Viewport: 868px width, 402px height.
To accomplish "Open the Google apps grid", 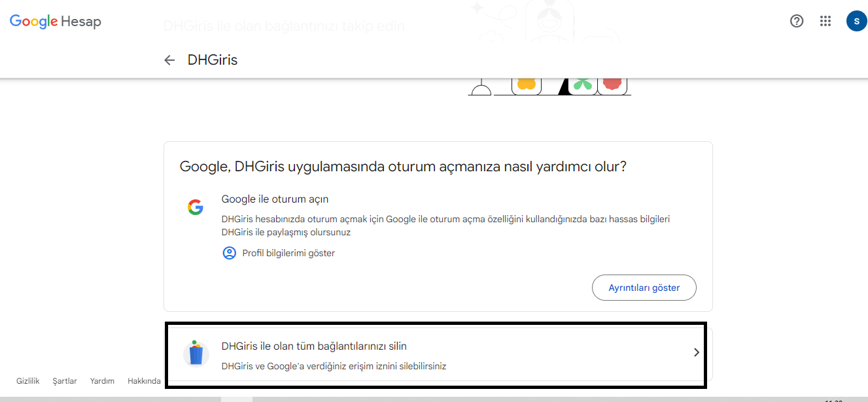I will point(825,21).
